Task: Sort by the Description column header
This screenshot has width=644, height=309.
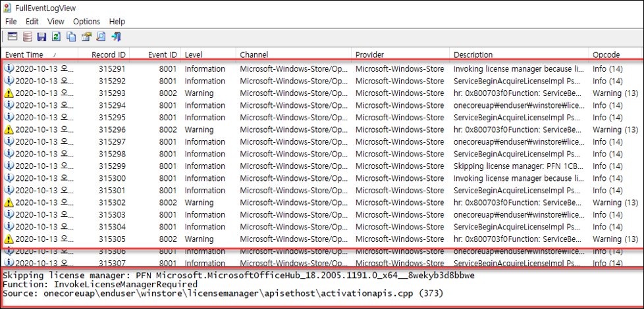Action: [519, 55]
